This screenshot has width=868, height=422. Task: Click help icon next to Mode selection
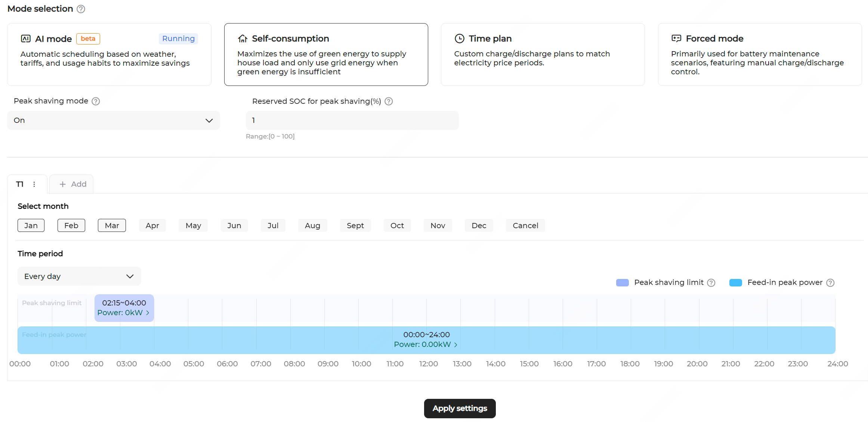pyautogui.click(x=81, y=9)
